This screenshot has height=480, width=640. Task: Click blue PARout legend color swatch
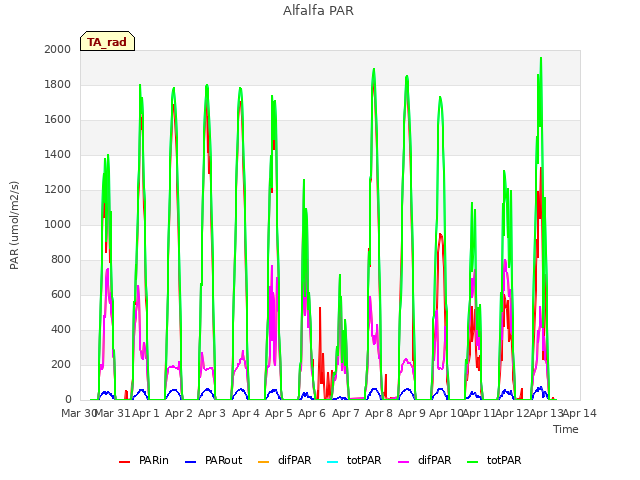coord(191,462)
